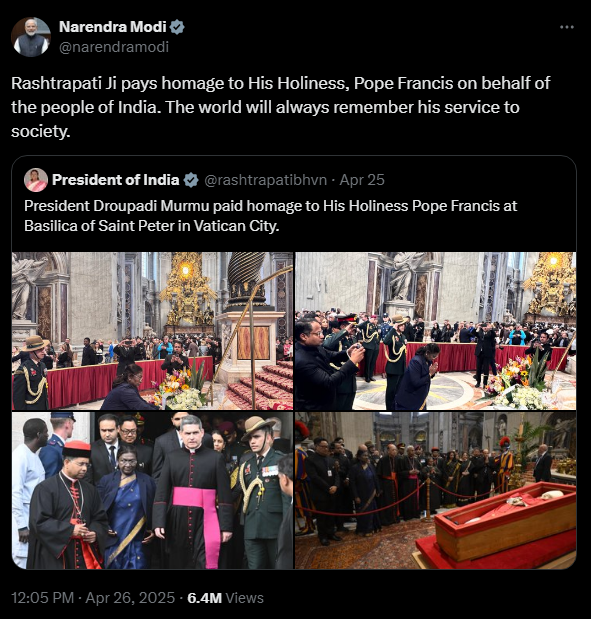Open the @narendramodi handle link

(114, 47)
